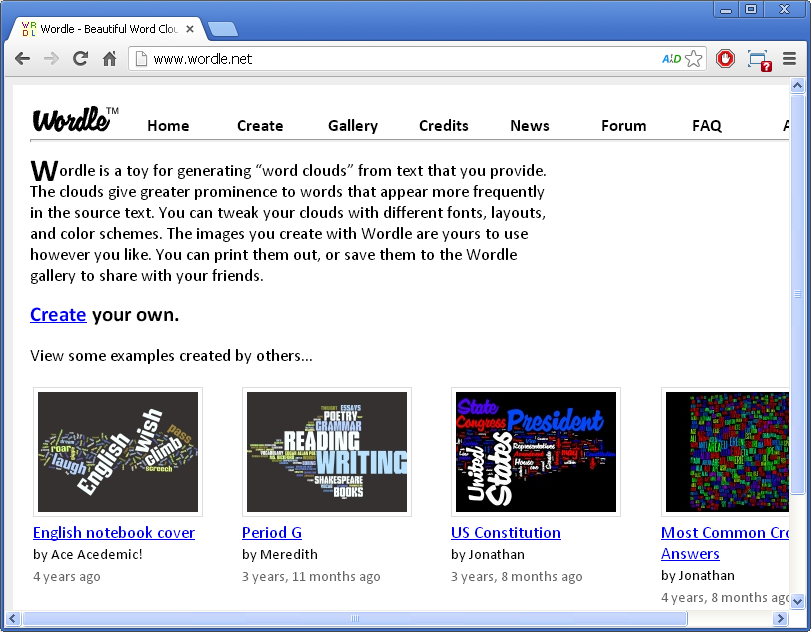Close the Wordle browser tab
This screenshot has width=811, height=632.
[190, 29]
